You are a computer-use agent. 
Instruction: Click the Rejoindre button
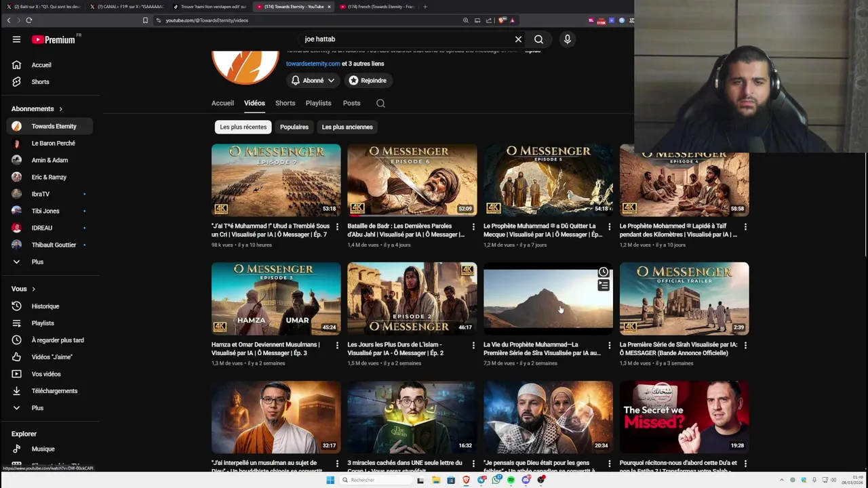[368, 80]
